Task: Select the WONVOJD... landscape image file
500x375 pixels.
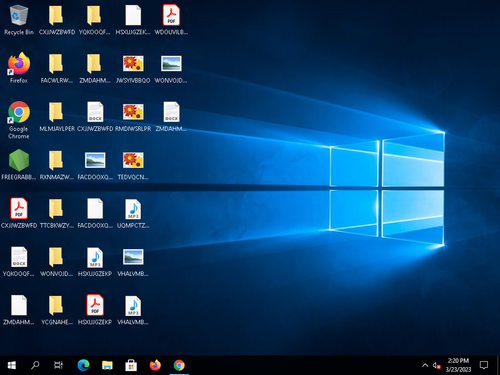Action: [171, 68]
